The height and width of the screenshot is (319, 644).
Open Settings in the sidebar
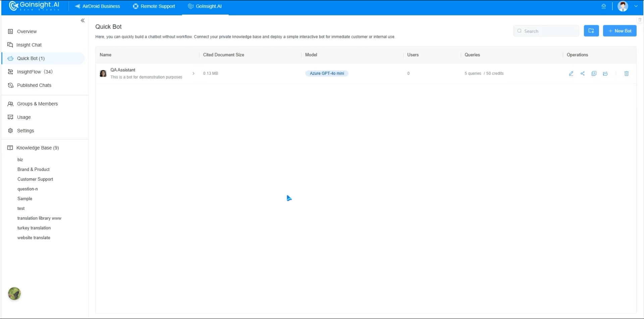25,131
